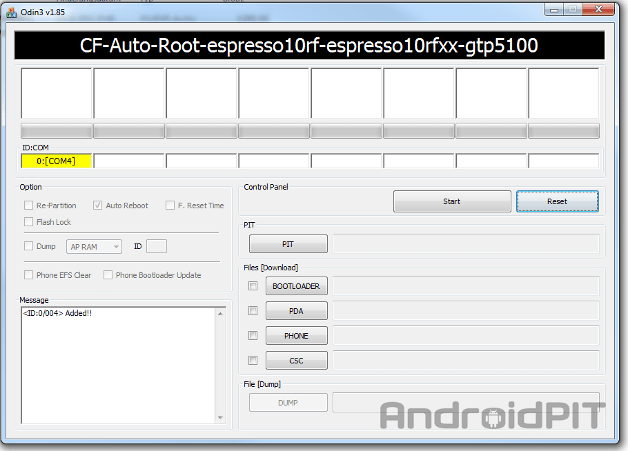Click the Odin3 app icon in title bar
This screenshot has width=628, height=451.
(x=11, y=12)
